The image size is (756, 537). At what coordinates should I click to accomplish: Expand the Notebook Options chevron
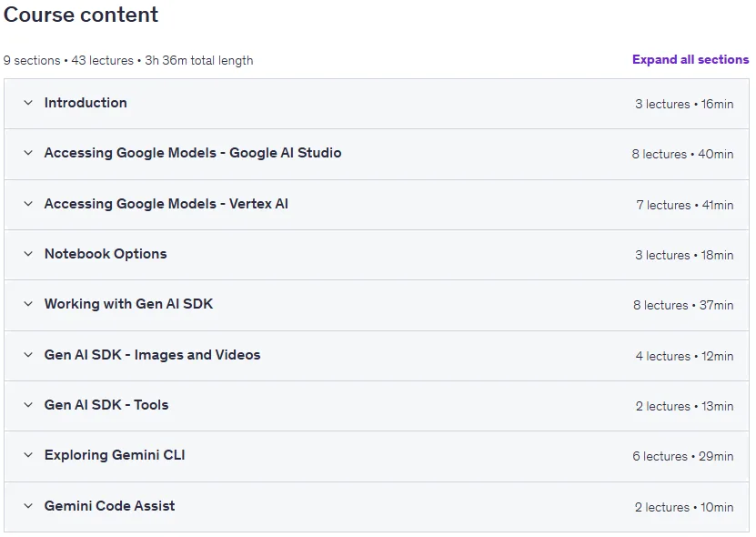28,254
